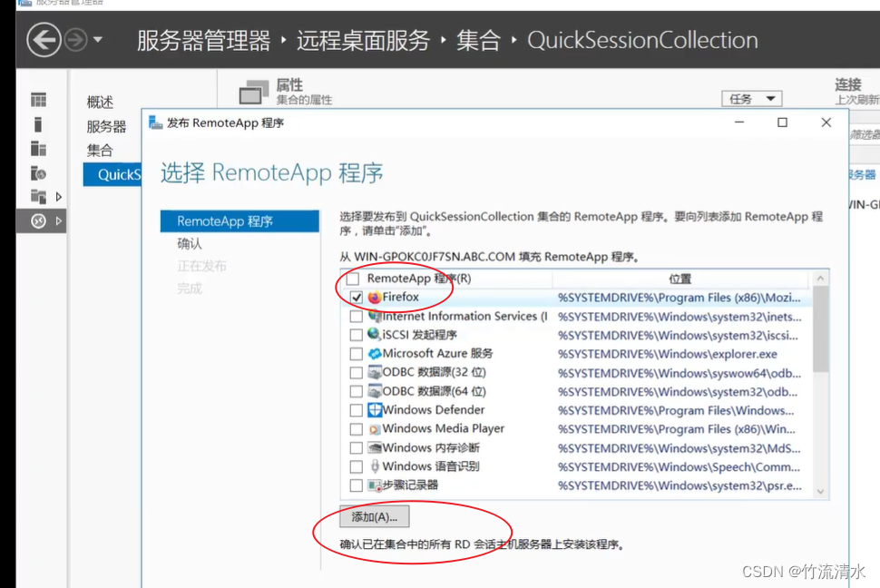Click the 发布 RemoteApp 程序 title bar icon
The image size is (880, 588).
[155, 122]
